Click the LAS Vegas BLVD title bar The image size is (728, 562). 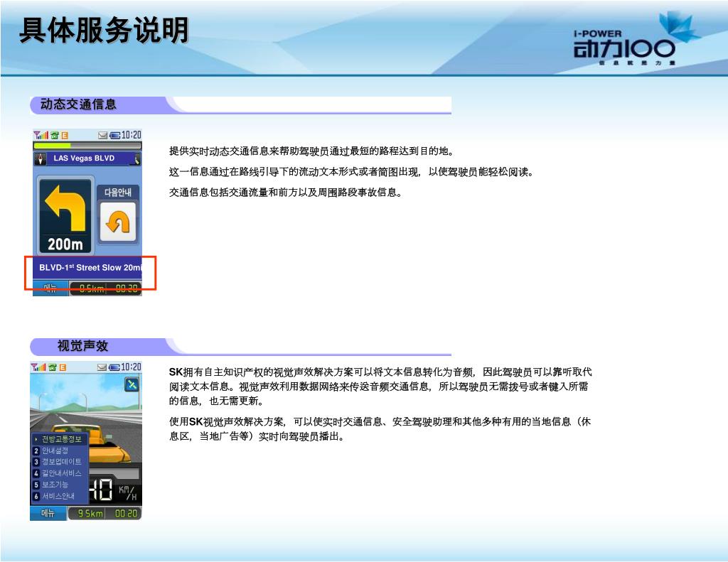pyautogui.click(x=87, y=158)
